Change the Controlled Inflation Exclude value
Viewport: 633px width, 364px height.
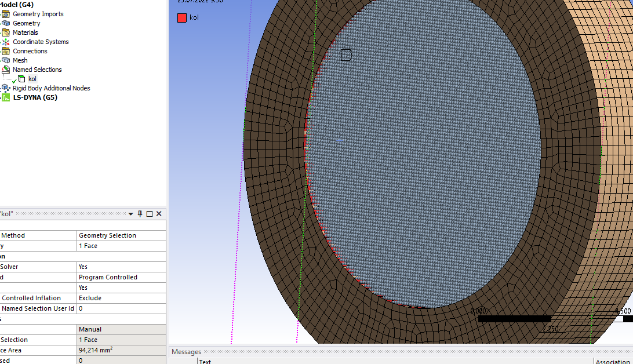122,299
